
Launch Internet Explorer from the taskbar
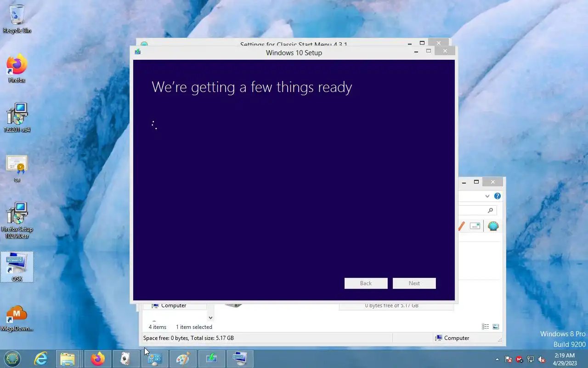click(41, 358)
